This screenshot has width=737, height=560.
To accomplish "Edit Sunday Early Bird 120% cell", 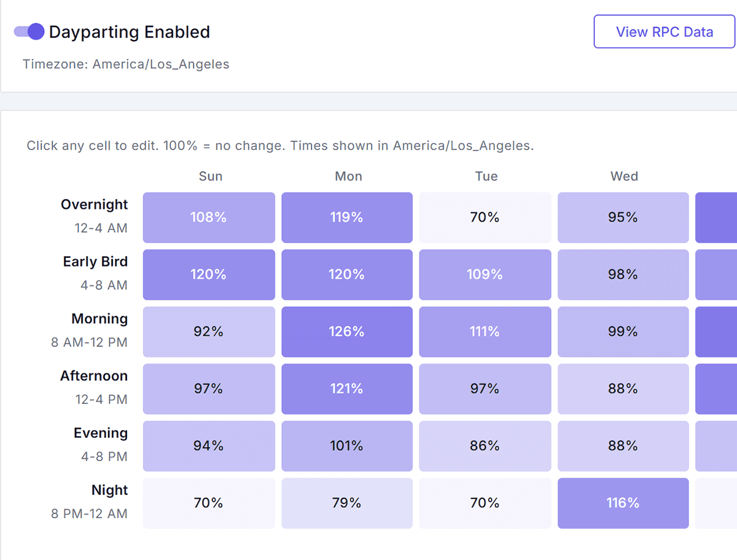I will coord(209,274).
